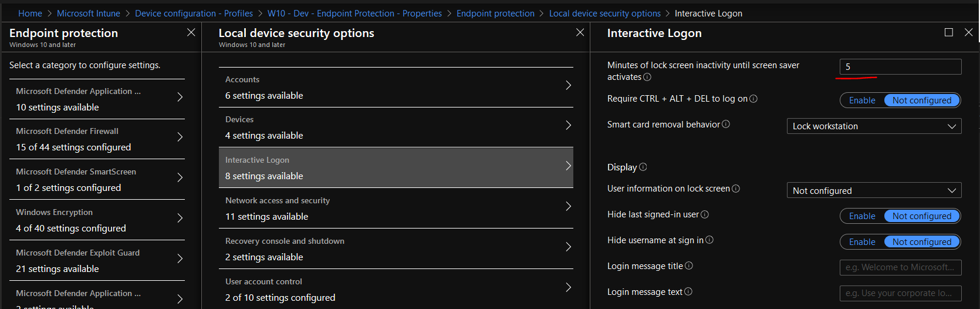
Task: Open Smart card removal behavior dropdown
Action: click(x=874, y=126)
